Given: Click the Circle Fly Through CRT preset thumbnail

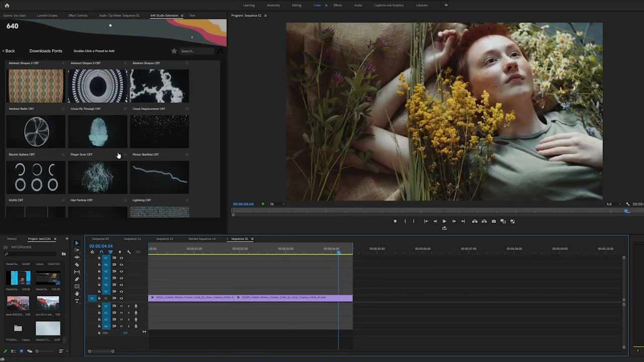Looking at the screenshot, I should 97,131.
